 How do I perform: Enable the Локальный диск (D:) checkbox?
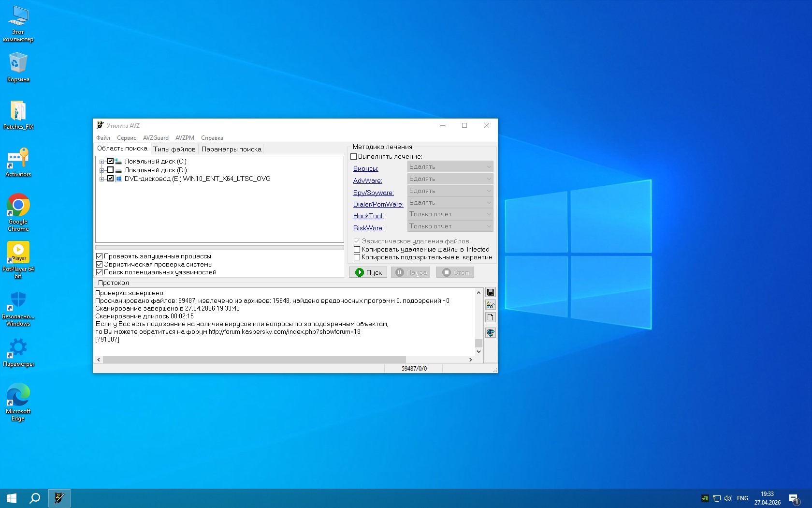pyautogui.click(x=110, y=170)
